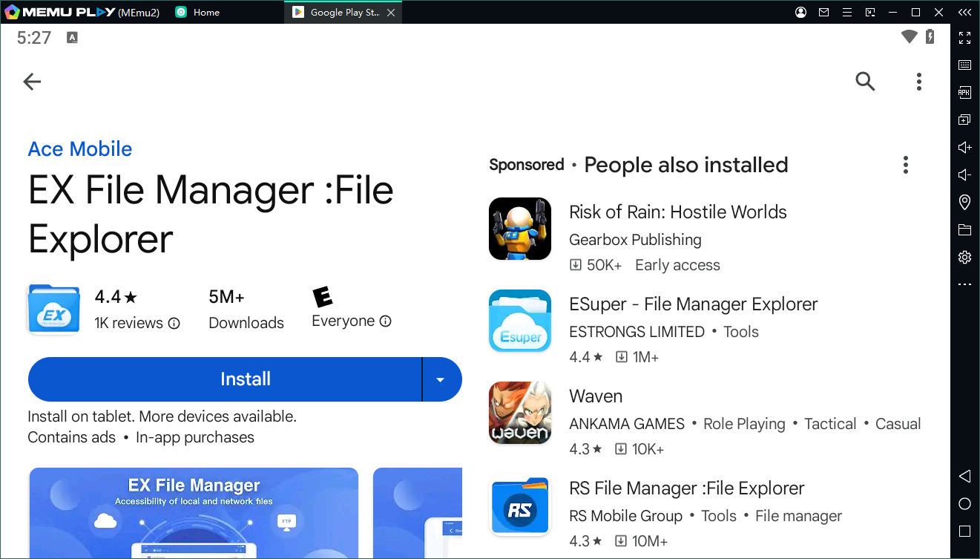Image resolution: width=980 pixels, height=559 pixels.
Task: Tap the RS File Manager app icon
Action: (x=519, y=506)
